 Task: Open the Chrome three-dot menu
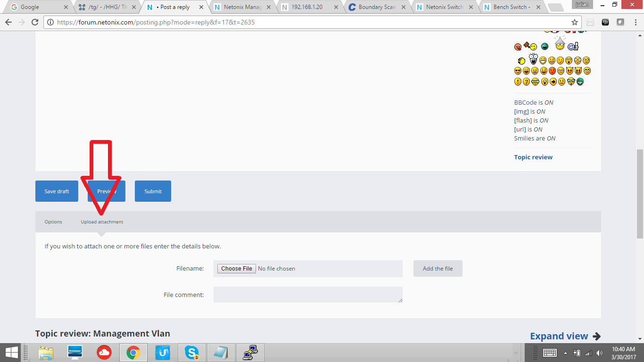[636, 22]
